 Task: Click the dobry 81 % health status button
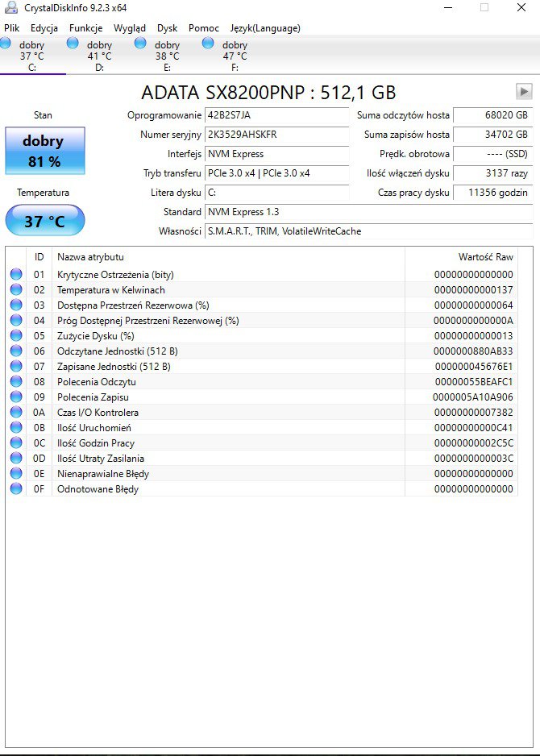coord(45,151)
